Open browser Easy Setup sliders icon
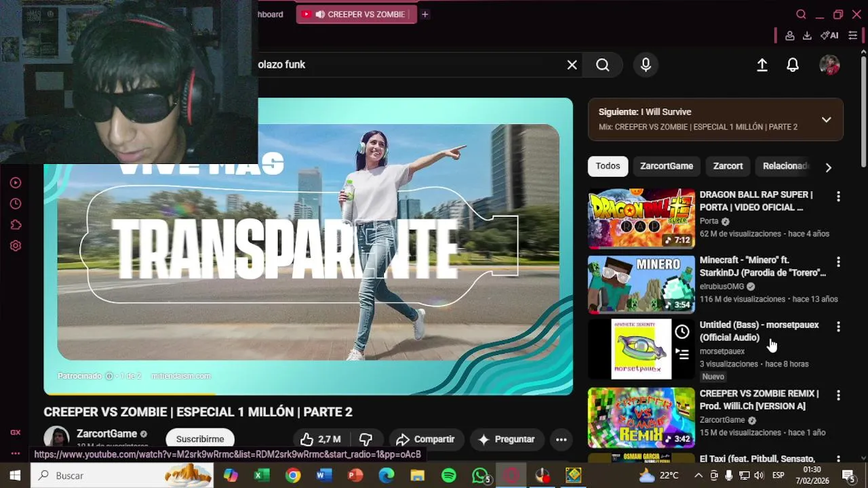Viewport: 868px width, 488px height. [x=853, y=35]
